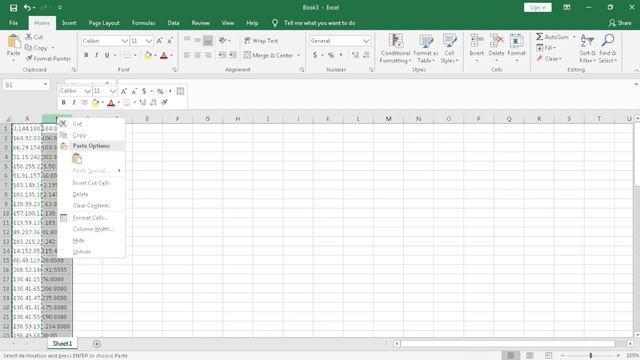Click the Accounting dollar format icon

pos(315,55)
